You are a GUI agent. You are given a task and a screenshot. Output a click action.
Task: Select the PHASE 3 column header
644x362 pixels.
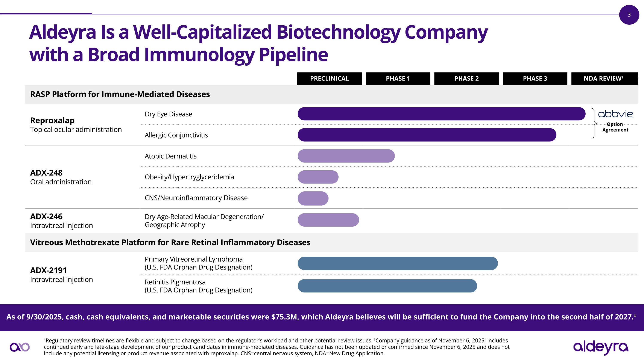point(535,79)
